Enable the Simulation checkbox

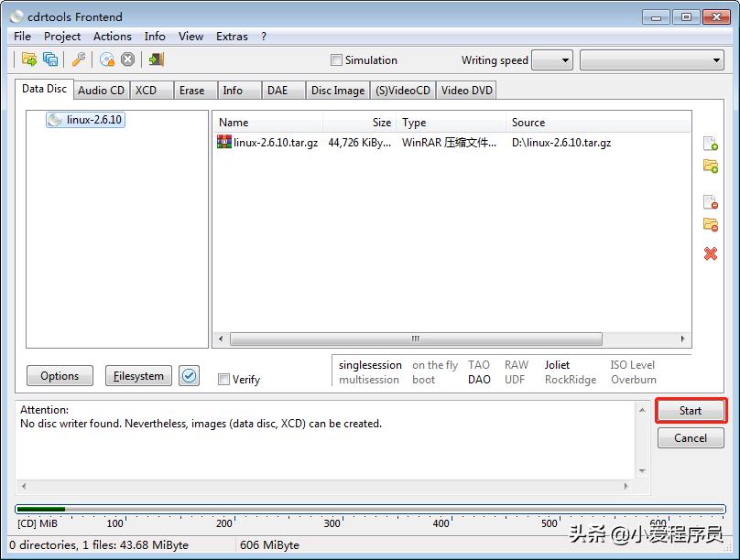tap(336, 59)
